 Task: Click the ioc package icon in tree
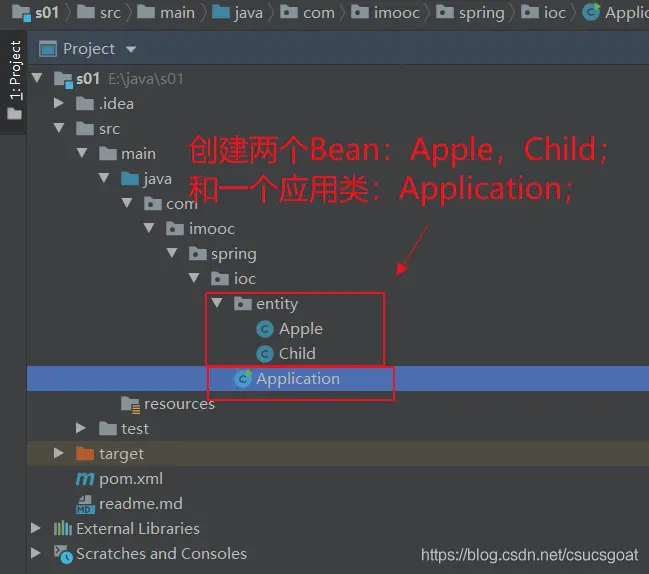[220, 278]
